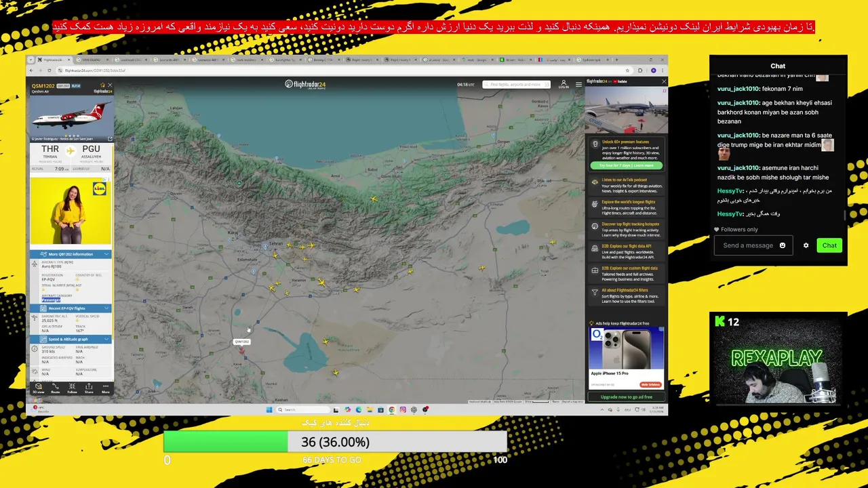868x488 pixels.
Task: Click the chat panel scrollbar
Action: point(845,215)
